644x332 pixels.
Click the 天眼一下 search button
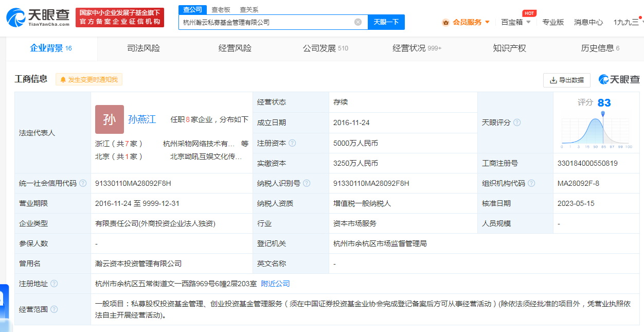tap(386, 22)
